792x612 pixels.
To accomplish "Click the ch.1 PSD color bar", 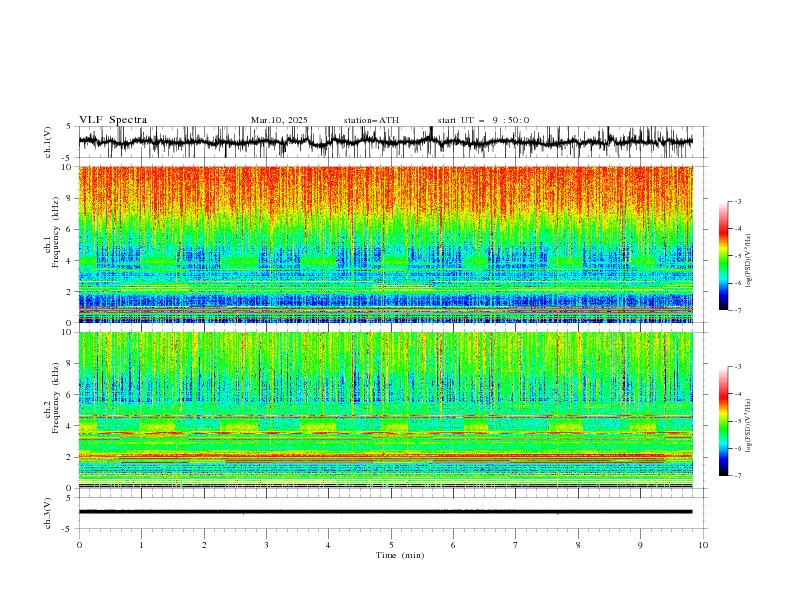I will (x=723, y=256).
